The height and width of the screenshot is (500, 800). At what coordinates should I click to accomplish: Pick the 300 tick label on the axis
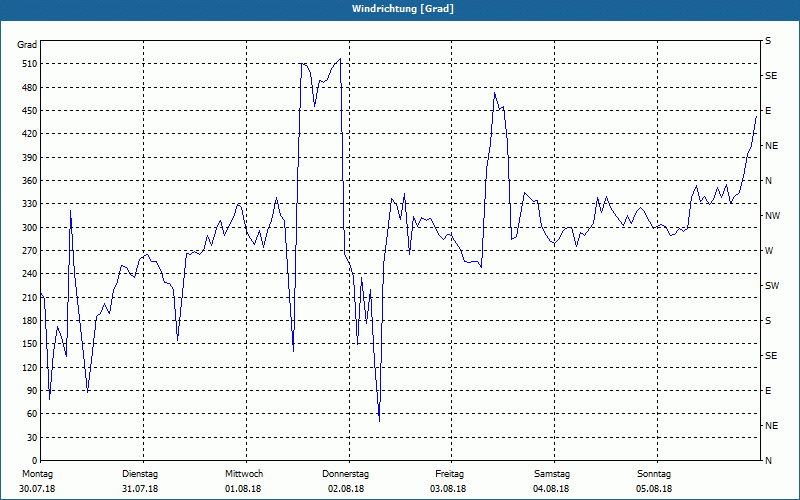(30, 228)
